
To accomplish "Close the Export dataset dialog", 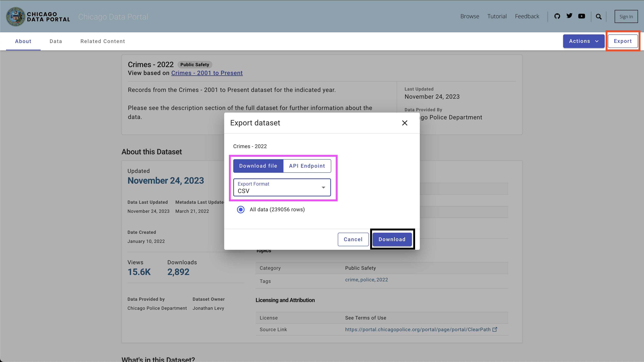I will click(405, 123).
